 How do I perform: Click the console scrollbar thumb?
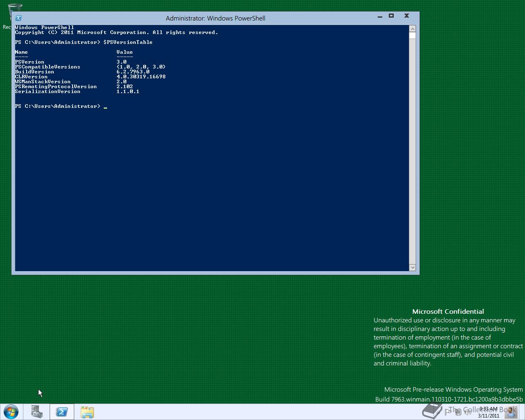pyautogui.click(x=413, y=36)
